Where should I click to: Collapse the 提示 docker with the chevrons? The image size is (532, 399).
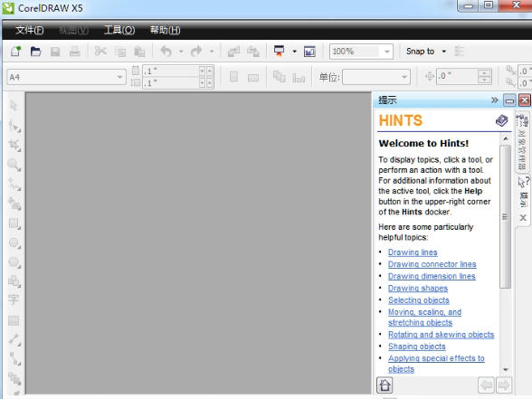click(x=495, y=100)
